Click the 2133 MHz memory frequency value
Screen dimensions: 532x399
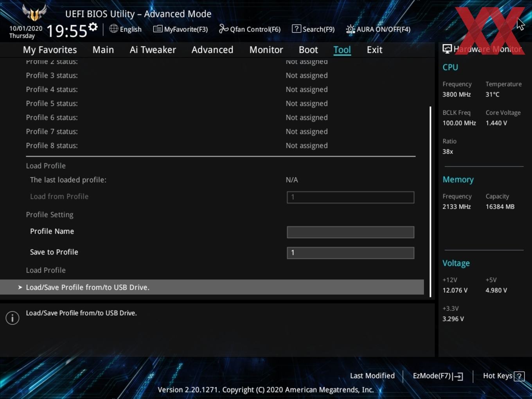pos(457,207)
